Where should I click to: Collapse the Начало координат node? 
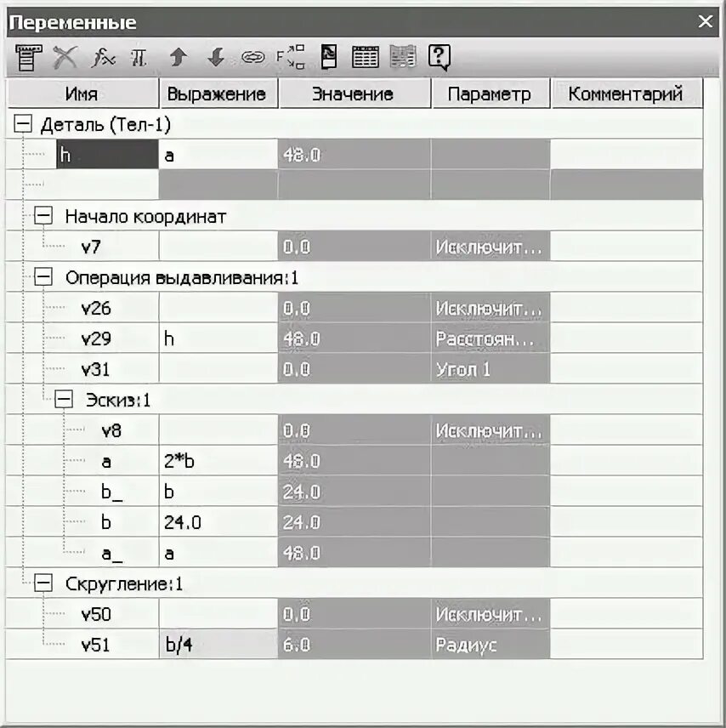point(43,216)
